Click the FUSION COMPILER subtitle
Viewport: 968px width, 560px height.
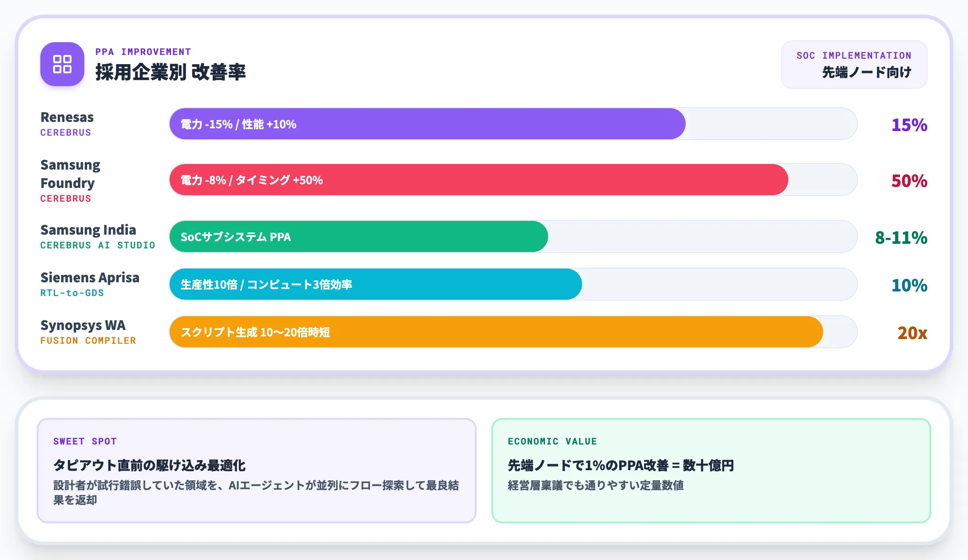point(88,340)
